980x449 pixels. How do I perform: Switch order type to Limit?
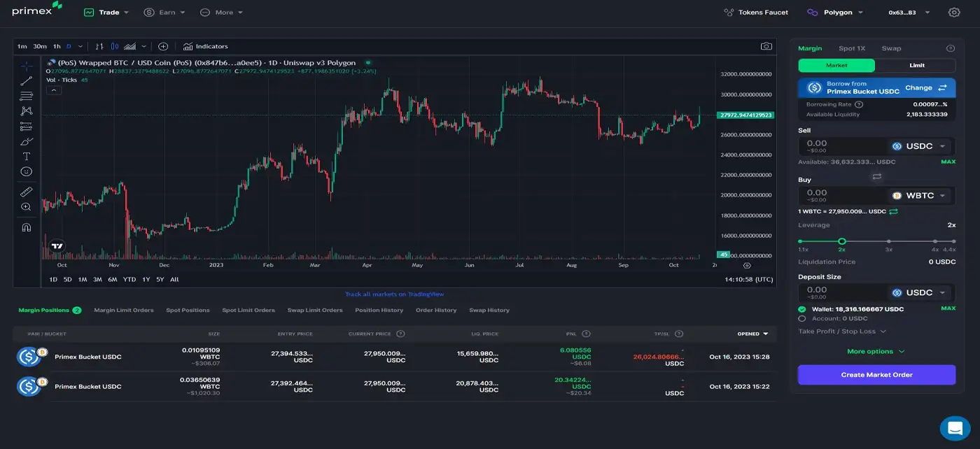point(916,65)
